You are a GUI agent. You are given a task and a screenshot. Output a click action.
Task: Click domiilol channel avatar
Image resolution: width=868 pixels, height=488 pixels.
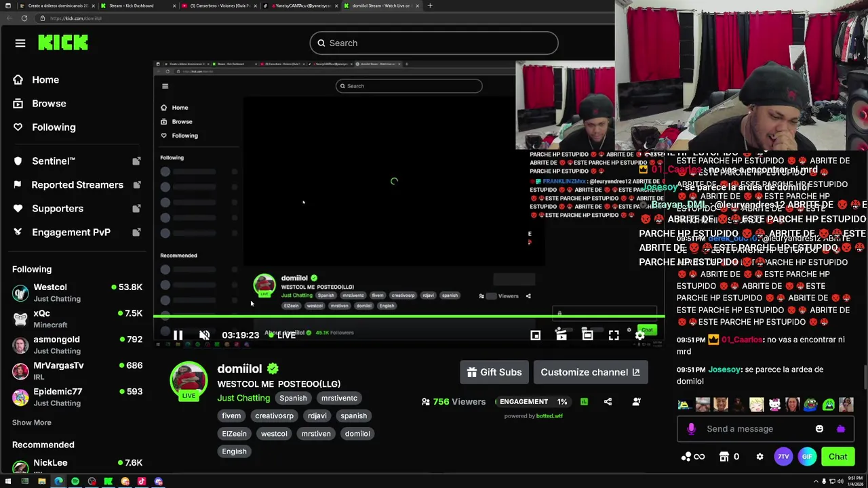tap(189, 381)
